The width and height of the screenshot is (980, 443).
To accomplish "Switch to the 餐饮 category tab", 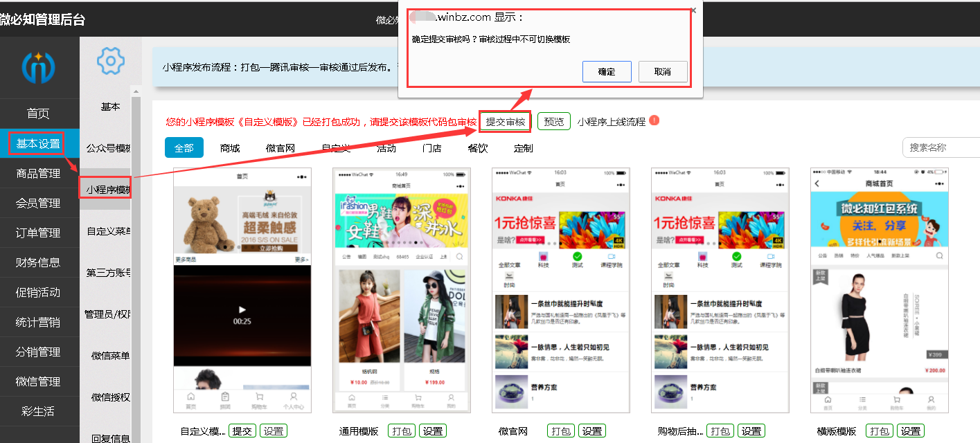I will click(477, 148).
